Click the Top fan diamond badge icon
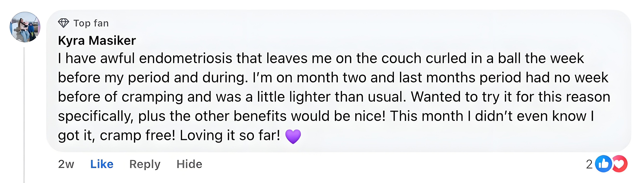The height and width of the screenshot is (183, 644). [63, 23]
